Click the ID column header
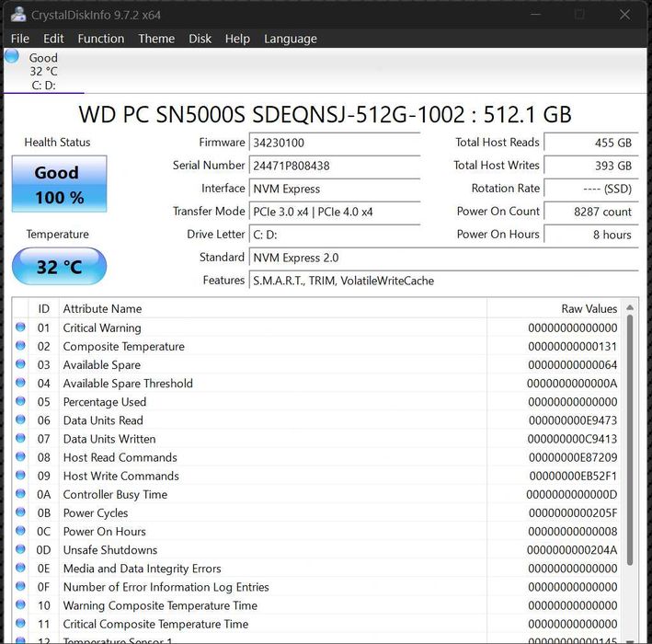This screenshot has height=644, width=652. [x=43, y=309]
